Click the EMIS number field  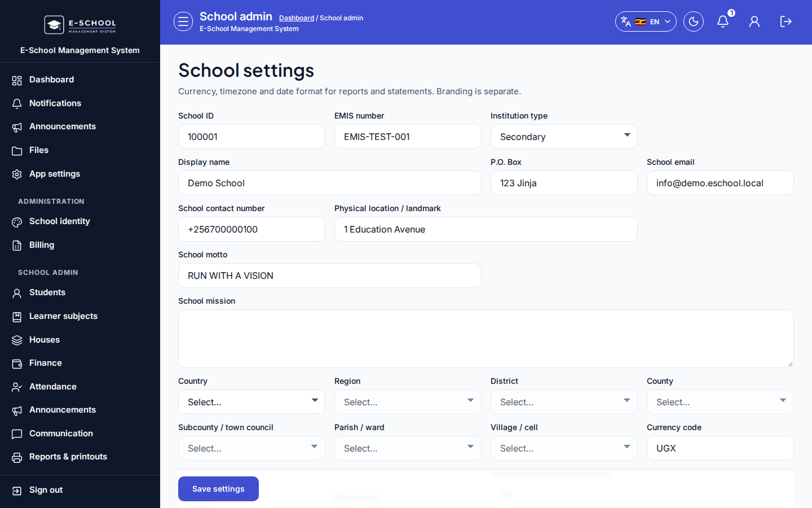coord(408,137)
